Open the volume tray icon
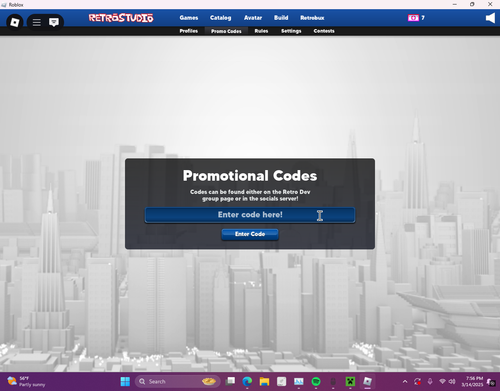This screenshot has width=500, height=391. pos(452,381)
